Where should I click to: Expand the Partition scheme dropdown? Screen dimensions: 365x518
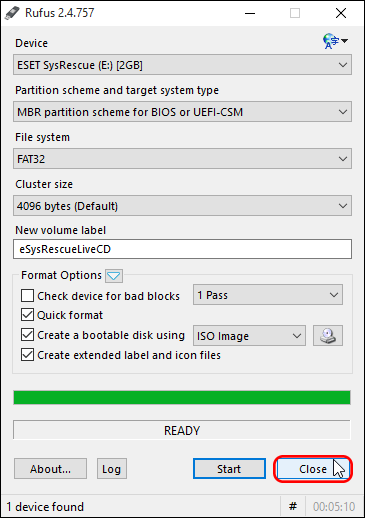coord(182,112)
